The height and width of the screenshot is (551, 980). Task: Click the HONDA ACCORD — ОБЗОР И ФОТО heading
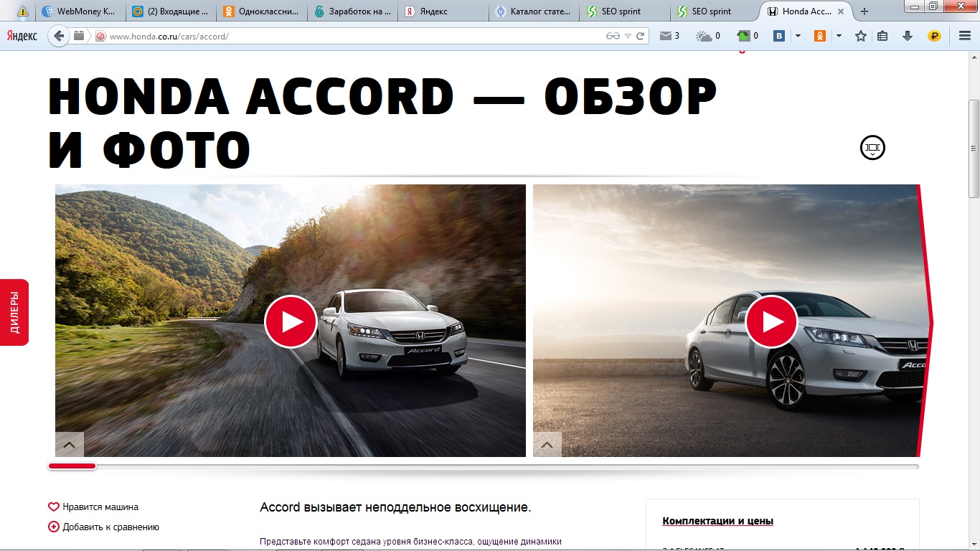[383, 122]
